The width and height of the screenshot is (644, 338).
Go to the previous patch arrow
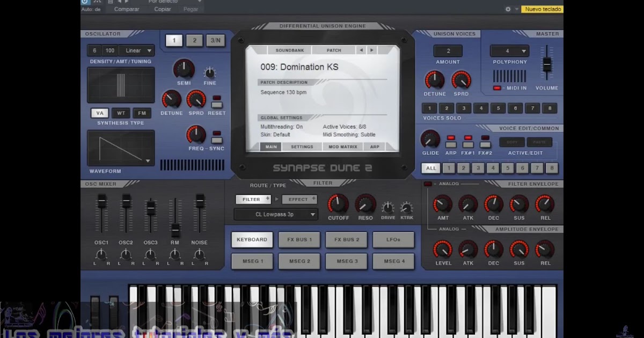[x=361, y=50]
